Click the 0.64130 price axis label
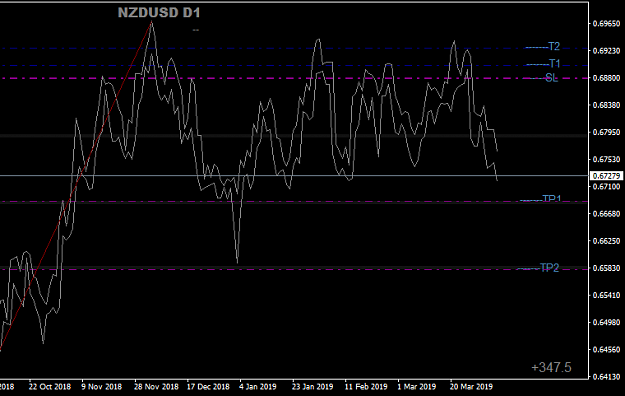Screen dimensions: 625x396 click(x=607, y=377)
